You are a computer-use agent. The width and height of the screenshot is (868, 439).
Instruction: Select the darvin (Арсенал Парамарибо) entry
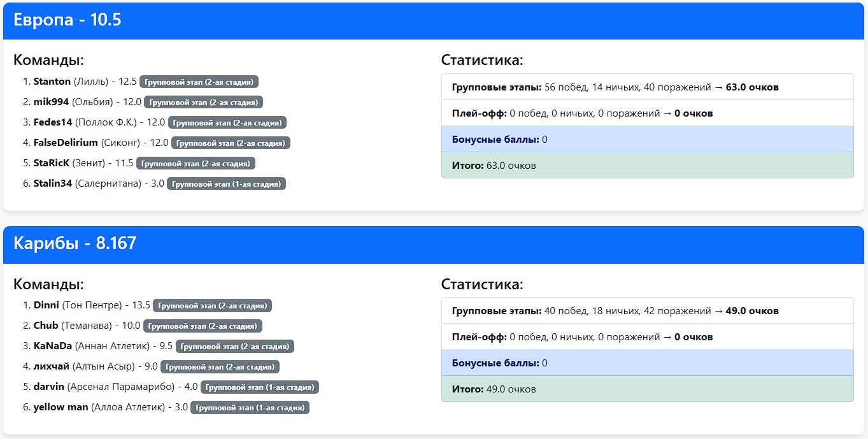[x=171, y=387]
